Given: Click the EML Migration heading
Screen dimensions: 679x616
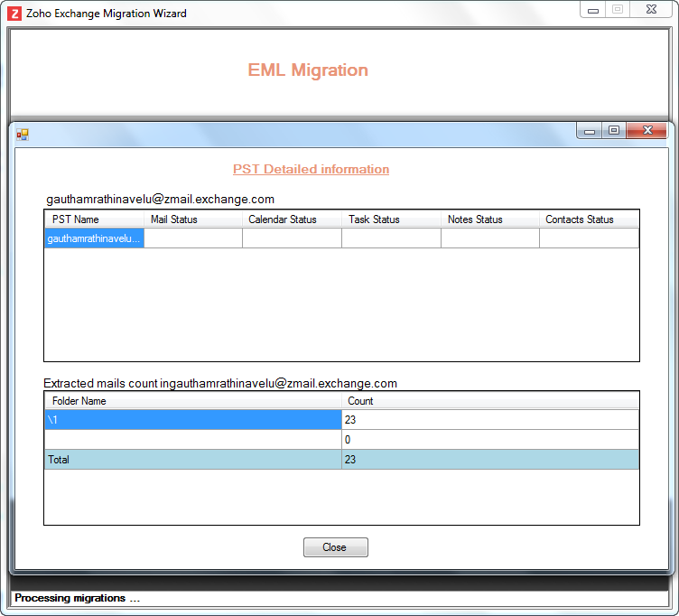Looking at the screenshot, I should [308, 70].
